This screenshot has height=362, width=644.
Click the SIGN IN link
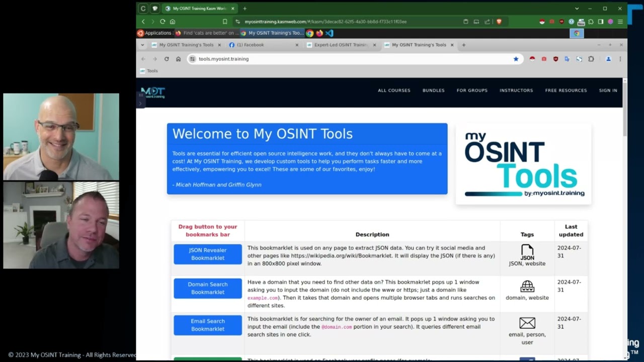(608, 90)
